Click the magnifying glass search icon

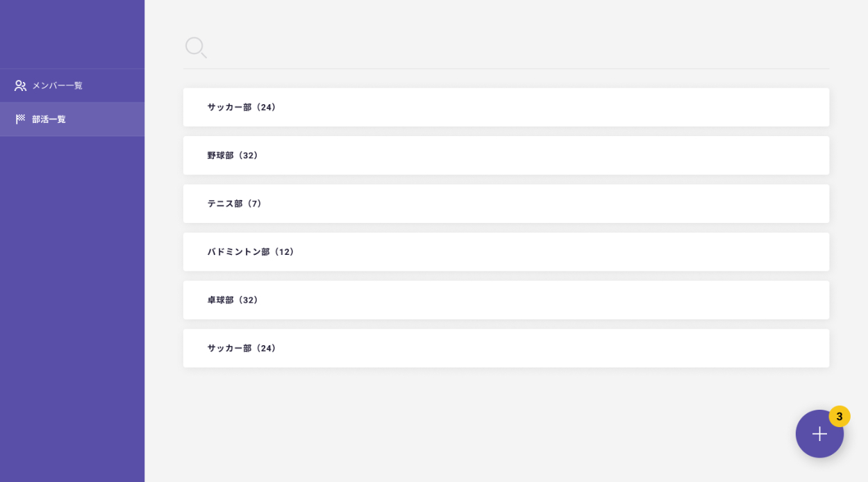(x=195, y=47)
